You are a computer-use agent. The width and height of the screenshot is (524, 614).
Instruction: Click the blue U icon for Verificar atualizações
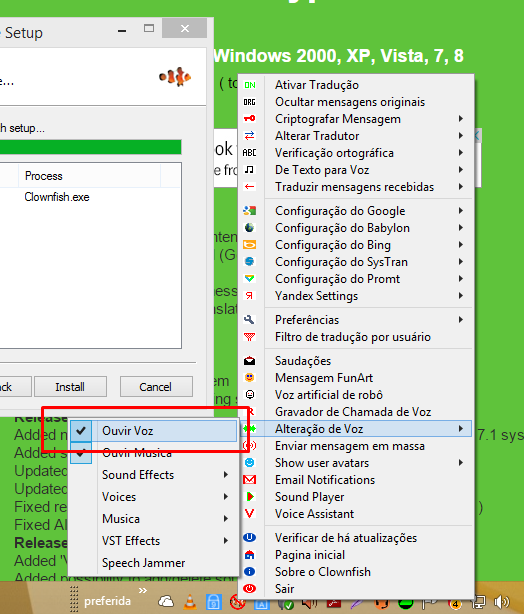250,538
